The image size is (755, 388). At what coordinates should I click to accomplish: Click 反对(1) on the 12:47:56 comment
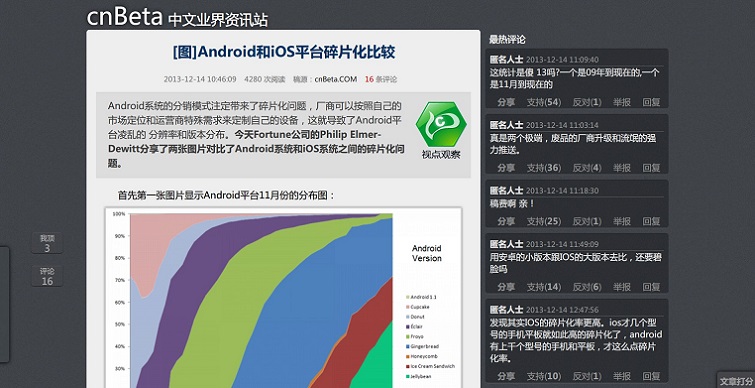click(587, 376)
